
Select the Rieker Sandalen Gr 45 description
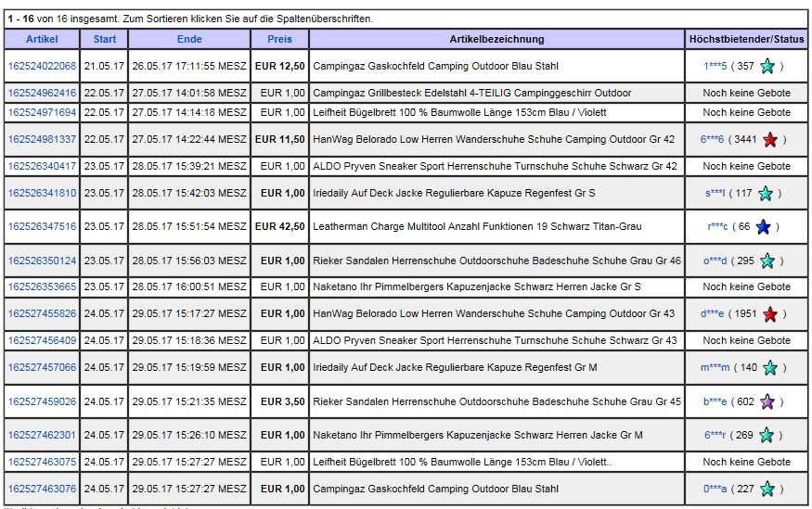point(496,401)
